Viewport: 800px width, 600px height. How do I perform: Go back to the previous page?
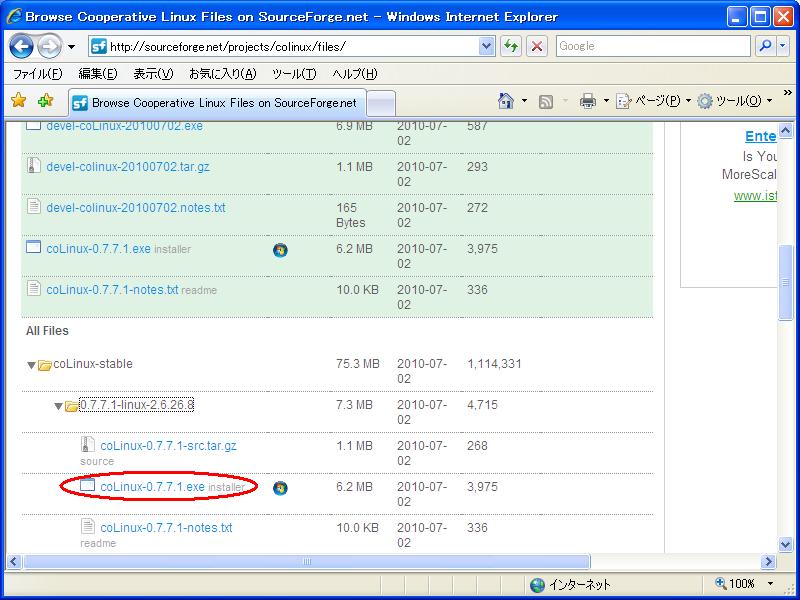click(21, 47)
